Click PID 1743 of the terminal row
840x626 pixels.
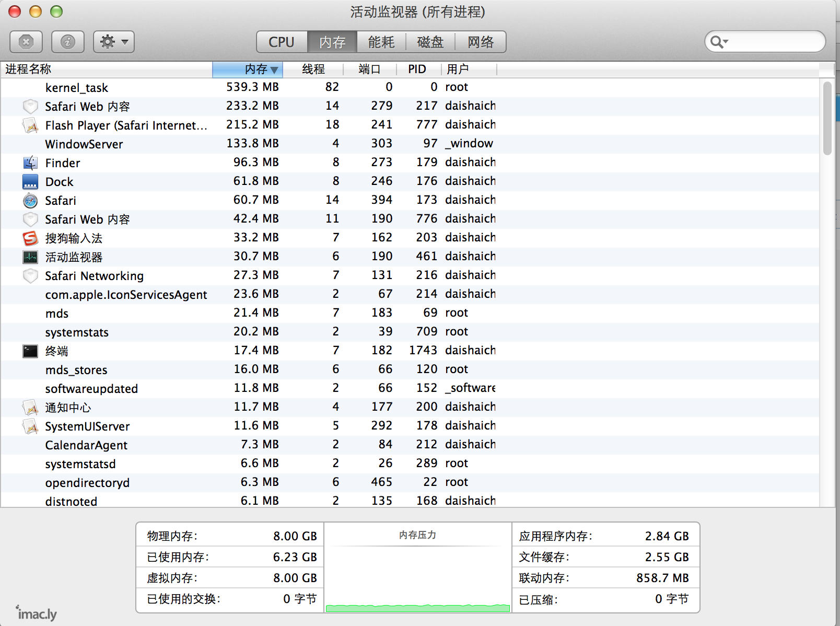423,350
